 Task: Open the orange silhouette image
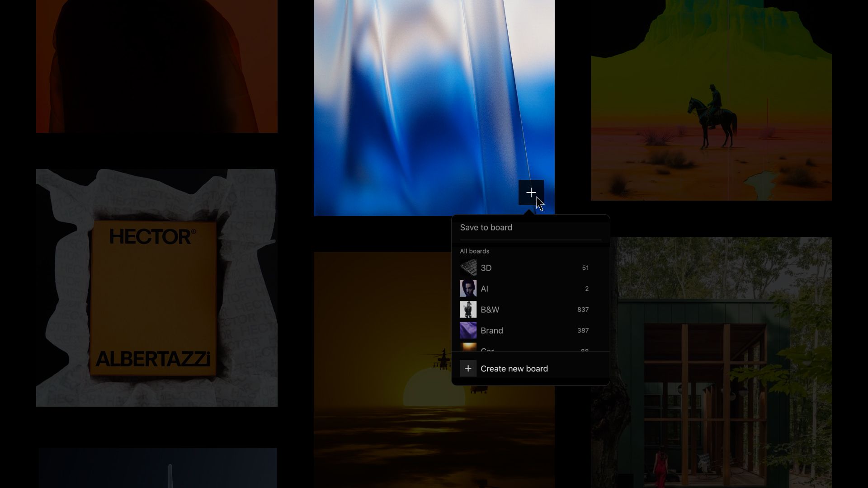click(x=157, y=66)
